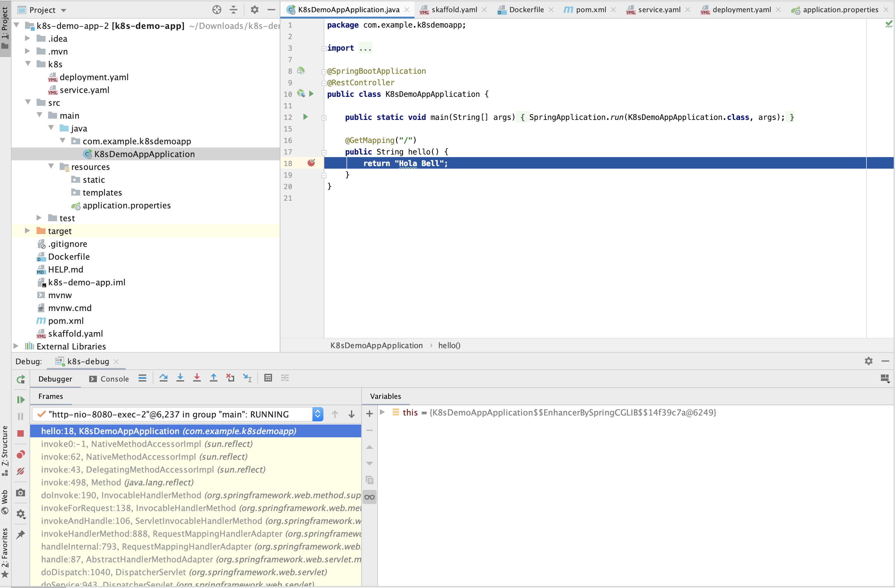Viewport: 895px width, 588px height.
Task: Toggle Mute Breakpoints icon
Action: (x=21, y=471)
